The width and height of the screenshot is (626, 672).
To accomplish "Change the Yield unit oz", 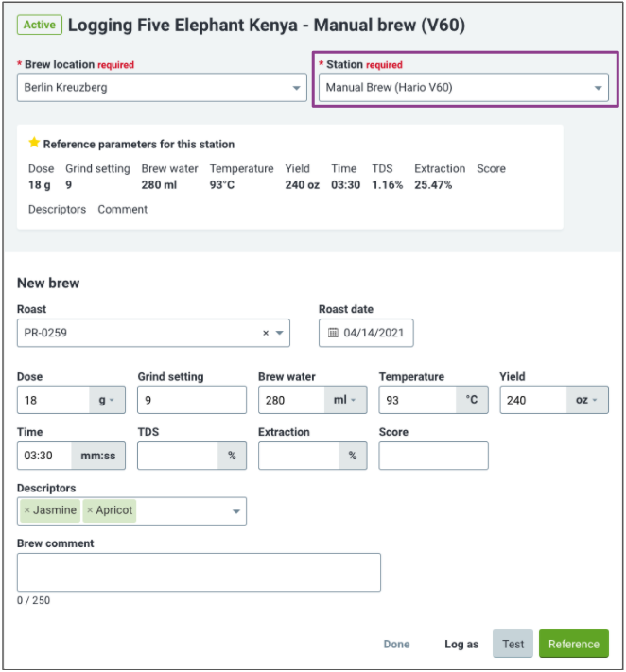I will point(587,400).
